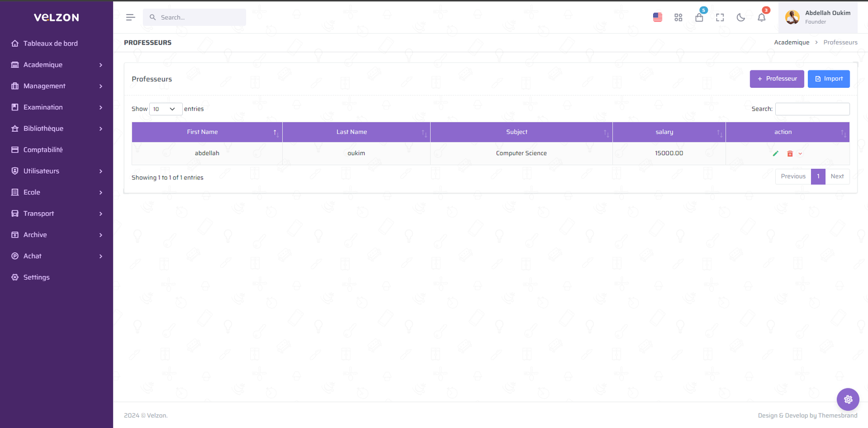Select the abdellah first name cell
The width and height of the screenshot is (868, 428).
[x=207, y=154]
